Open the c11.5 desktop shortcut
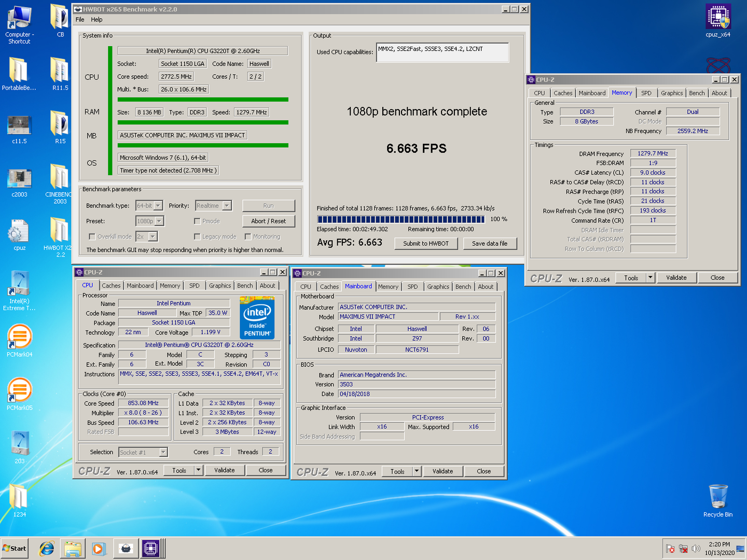This screenshot has width=747, height=560. point(19,128)
